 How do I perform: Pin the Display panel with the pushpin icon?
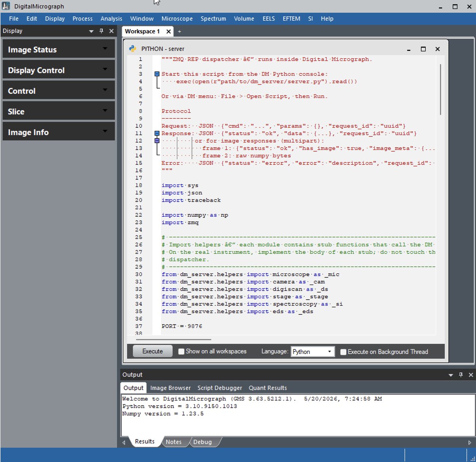pos(101,31)
